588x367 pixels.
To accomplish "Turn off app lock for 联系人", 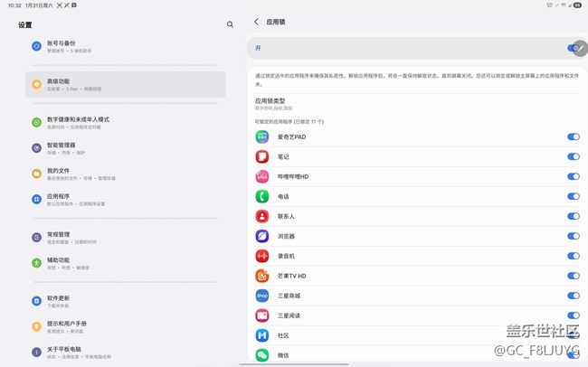I will [573, 216].
